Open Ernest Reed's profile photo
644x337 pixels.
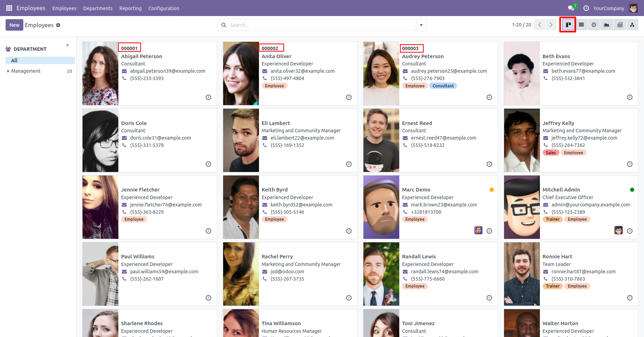point(381,140)
